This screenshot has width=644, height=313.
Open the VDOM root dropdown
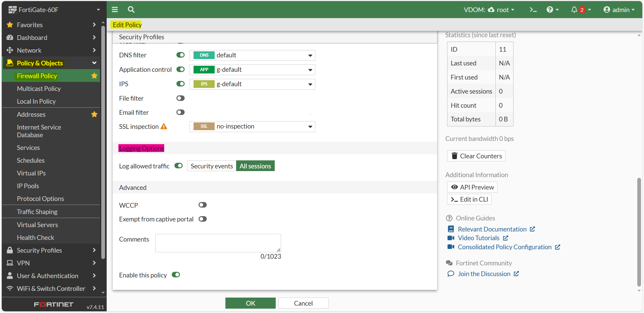point(489,10)
